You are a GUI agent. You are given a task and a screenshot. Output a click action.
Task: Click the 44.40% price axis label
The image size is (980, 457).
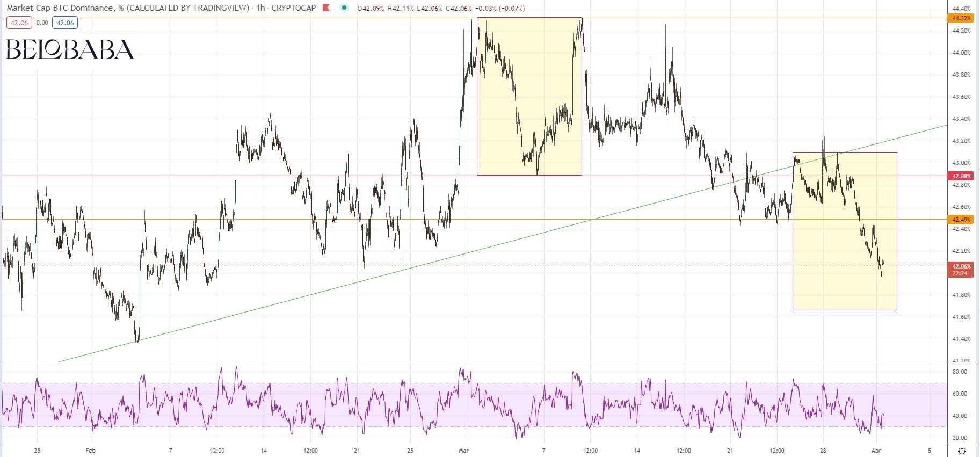961,9
